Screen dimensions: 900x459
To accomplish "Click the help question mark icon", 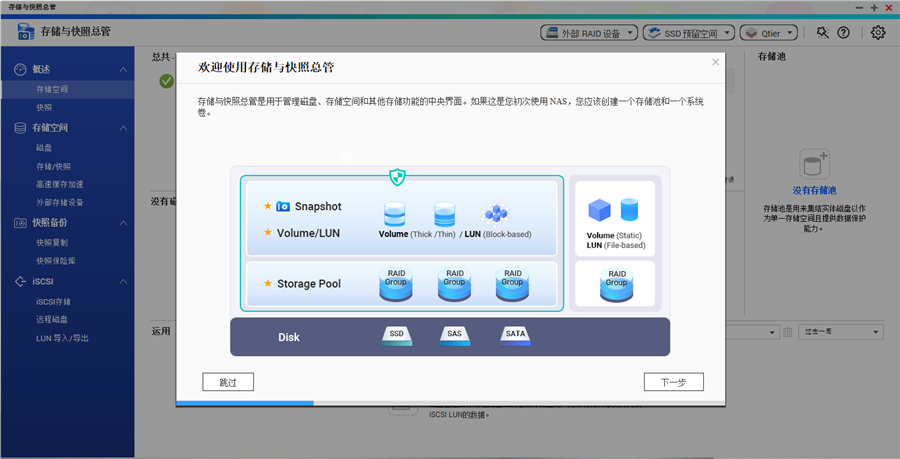I will (x=843, y=32).
